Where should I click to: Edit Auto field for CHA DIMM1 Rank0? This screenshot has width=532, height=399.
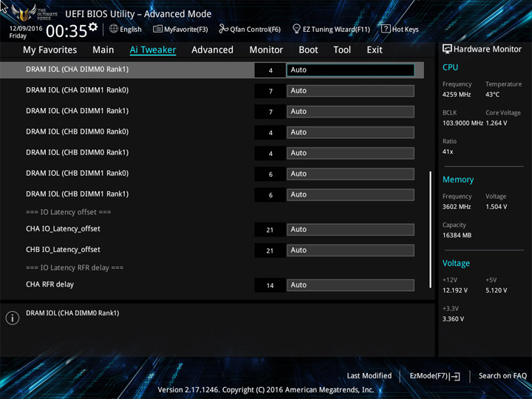(x=350, y=91)
